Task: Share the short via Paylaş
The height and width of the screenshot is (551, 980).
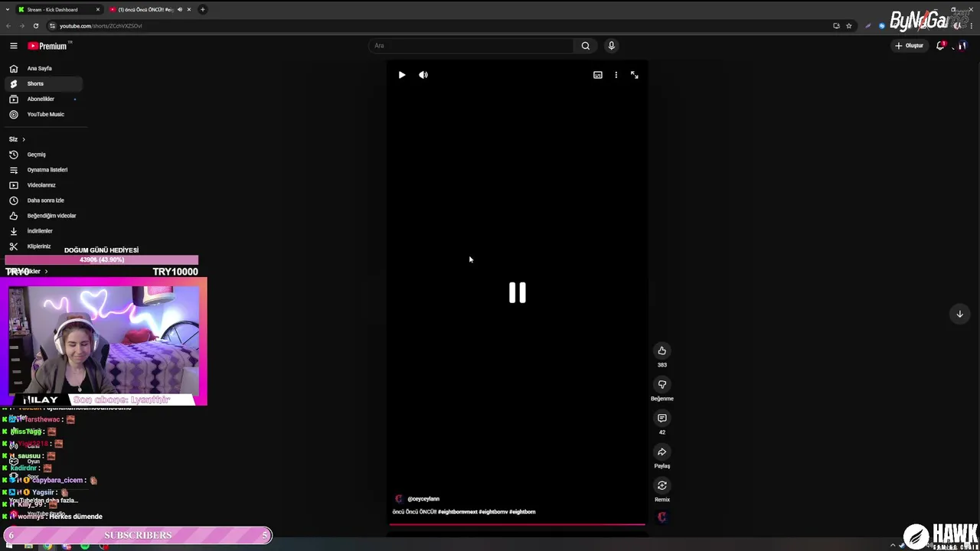Action: tap(662, 452)
